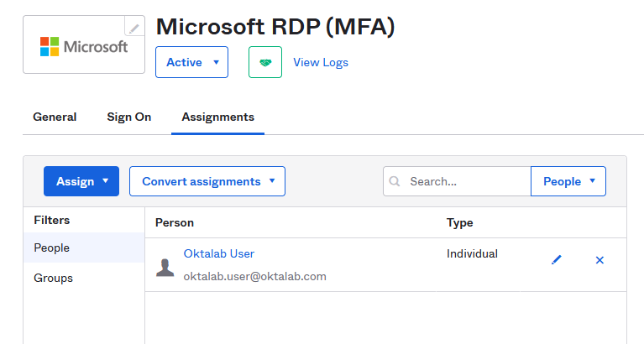644x344 pixels.
Task: Click the Oktalab User avatar icon
Action: pyautogui.click(x=165, y=267)
